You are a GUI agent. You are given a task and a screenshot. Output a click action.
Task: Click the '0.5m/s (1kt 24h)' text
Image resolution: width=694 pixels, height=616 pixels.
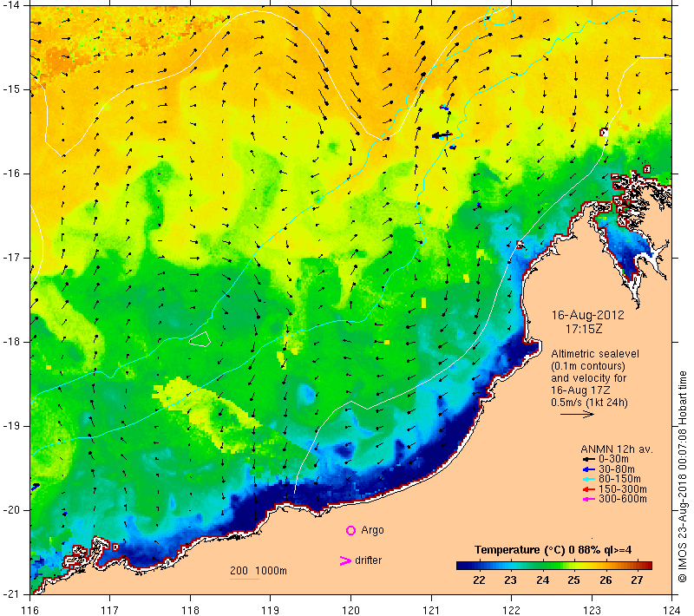(x=589, y=403)
